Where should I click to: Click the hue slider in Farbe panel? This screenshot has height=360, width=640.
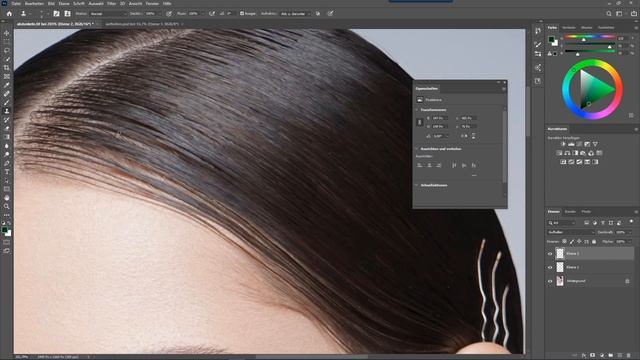click(590, 37)
